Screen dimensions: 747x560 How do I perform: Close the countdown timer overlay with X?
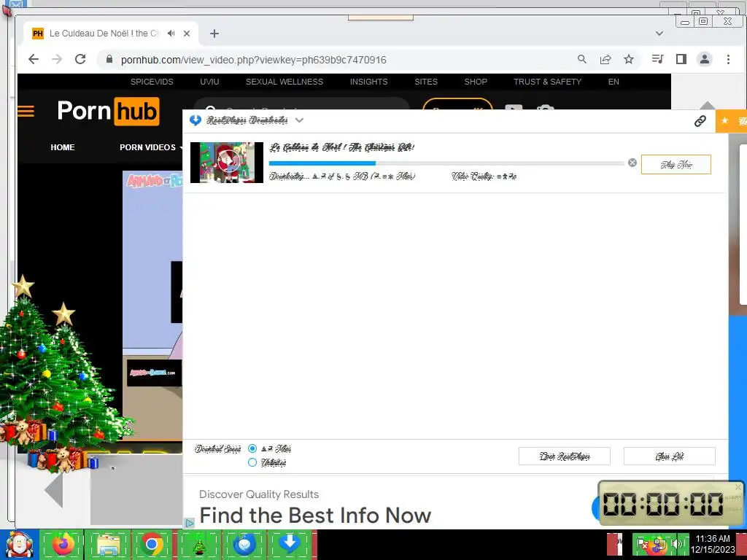point(738,487)
